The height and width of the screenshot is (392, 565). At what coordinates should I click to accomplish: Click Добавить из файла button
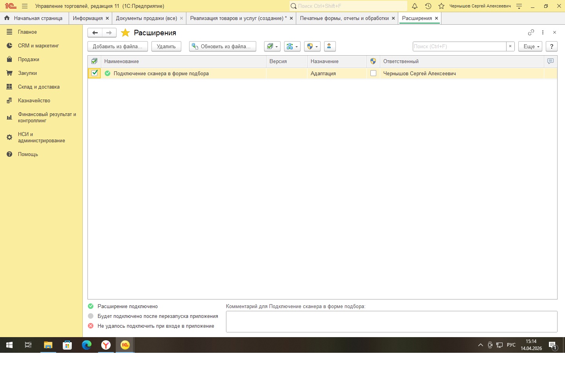click(x=118, y=46)
